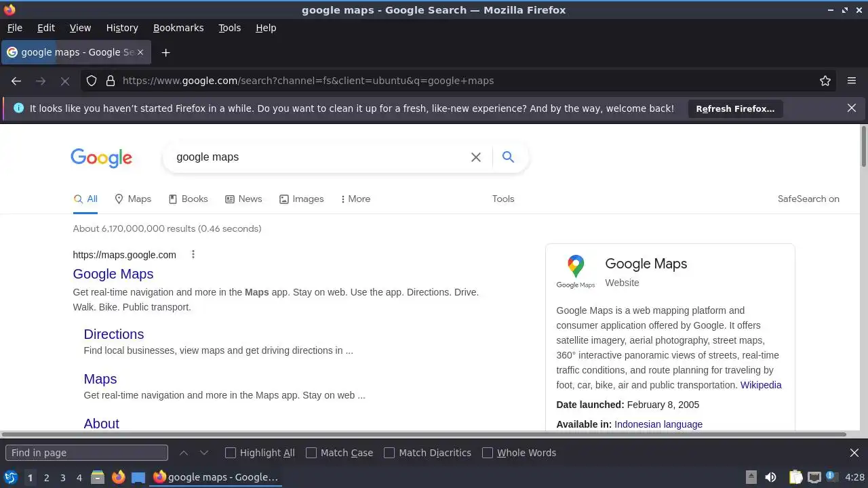Show site security padlock info
The height and width of the screenshot is (488, 868).
[x=111, y=81]
